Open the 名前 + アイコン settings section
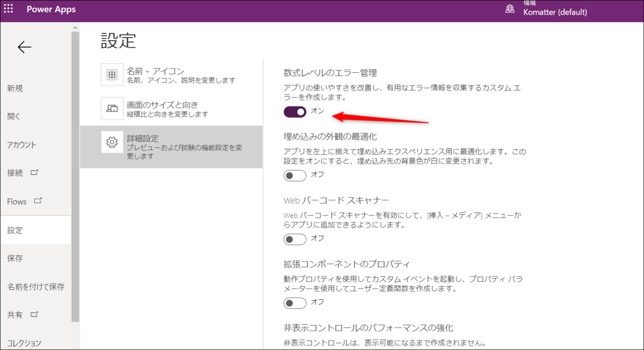 pyautogui.click(x=171, y=75)
